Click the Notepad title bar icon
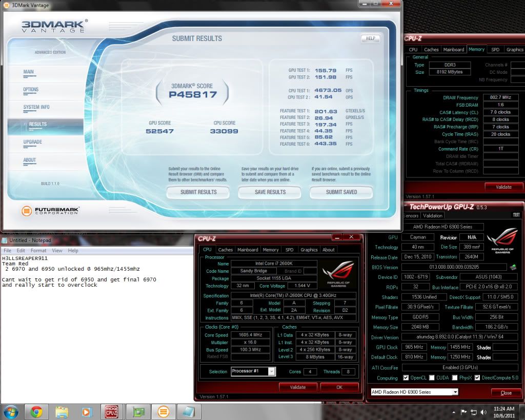 (x=5, y=240)
